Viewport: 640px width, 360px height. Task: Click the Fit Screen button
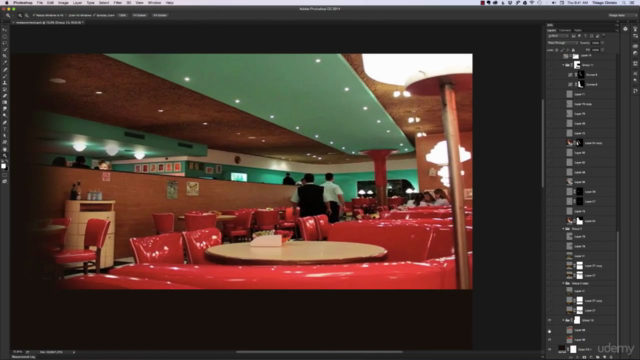tap(139, 15)
